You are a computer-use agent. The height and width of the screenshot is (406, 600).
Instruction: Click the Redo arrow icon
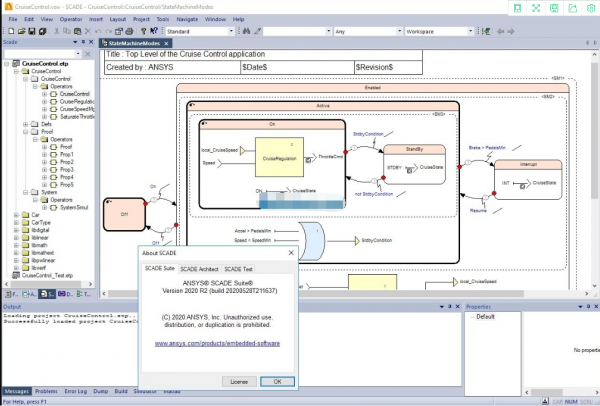tap(109, 31)
